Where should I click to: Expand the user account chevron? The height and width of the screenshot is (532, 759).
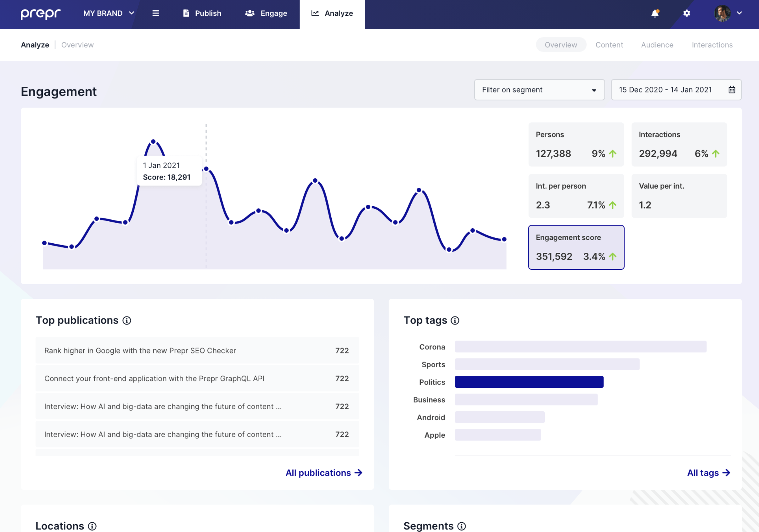[739, 13]
